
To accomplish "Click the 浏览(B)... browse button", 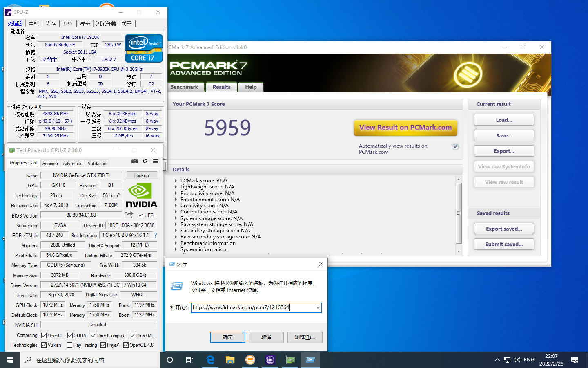I will pos(305,337).
